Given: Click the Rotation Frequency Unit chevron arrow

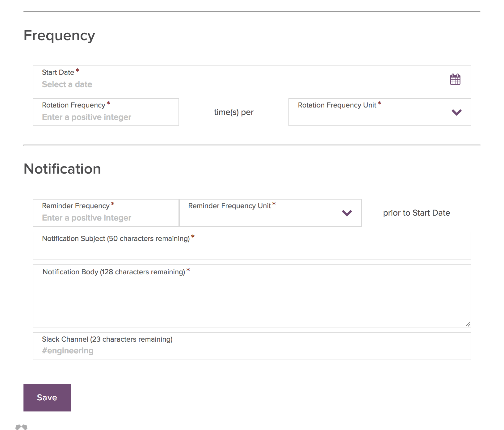Looking at the screenshot, I should point(456,112).
